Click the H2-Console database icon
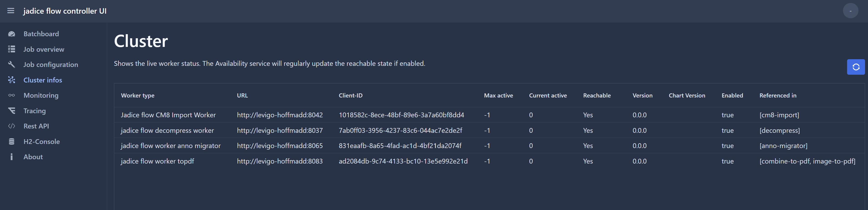The width and height of the screenshot is (868, 210). click(11, 142)
